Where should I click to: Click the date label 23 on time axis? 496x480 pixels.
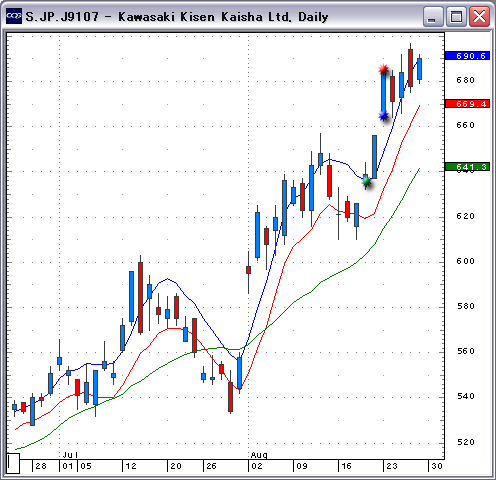(x=392, y=466)
